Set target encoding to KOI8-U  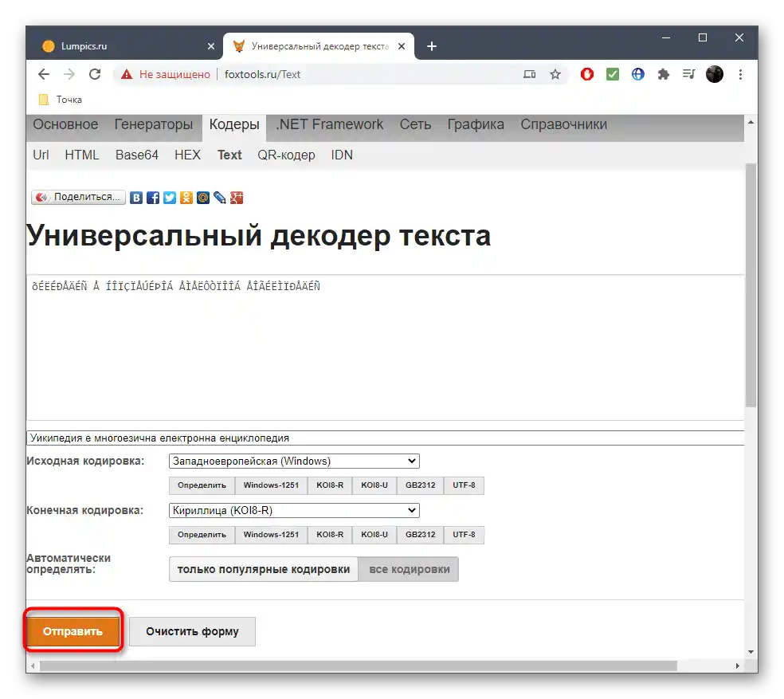tap(374, 535)
